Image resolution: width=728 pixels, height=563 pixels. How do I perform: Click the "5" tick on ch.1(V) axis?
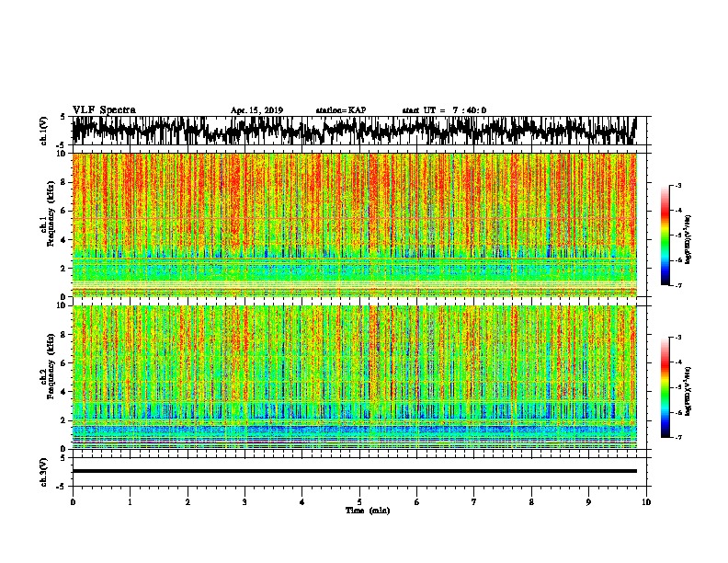(x=63, y=117)
